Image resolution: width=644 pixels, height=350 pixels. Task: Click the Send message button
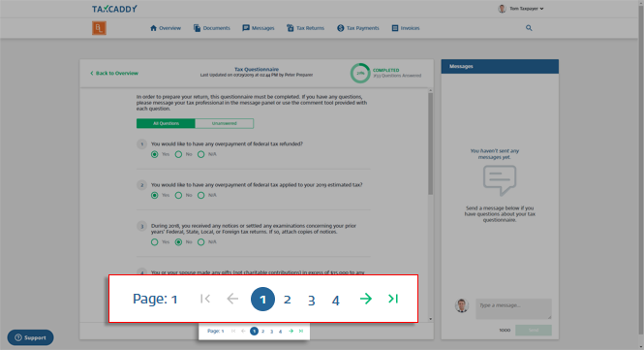click(534, 331)
